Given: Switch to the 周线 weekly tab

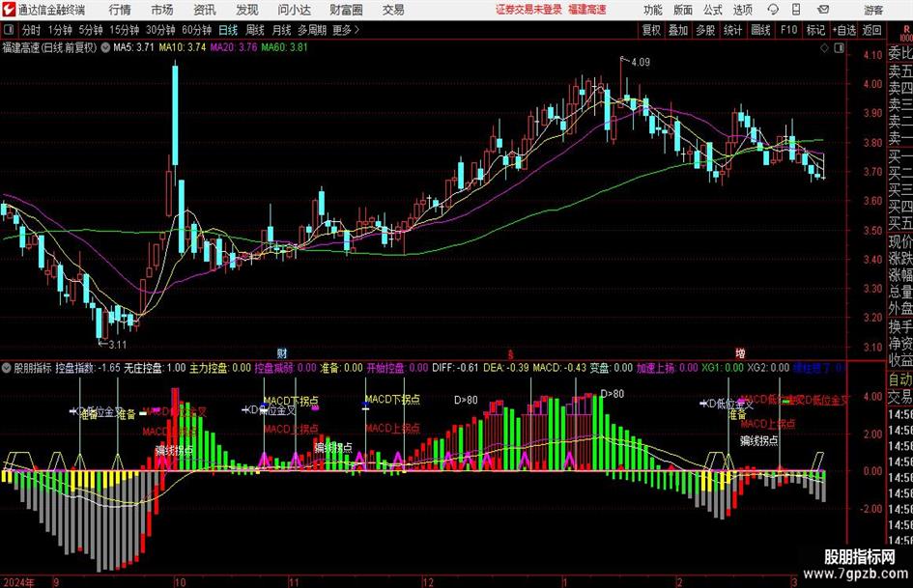Looking at the screenshot, I should pyautogui.click(x=255, y=30).
